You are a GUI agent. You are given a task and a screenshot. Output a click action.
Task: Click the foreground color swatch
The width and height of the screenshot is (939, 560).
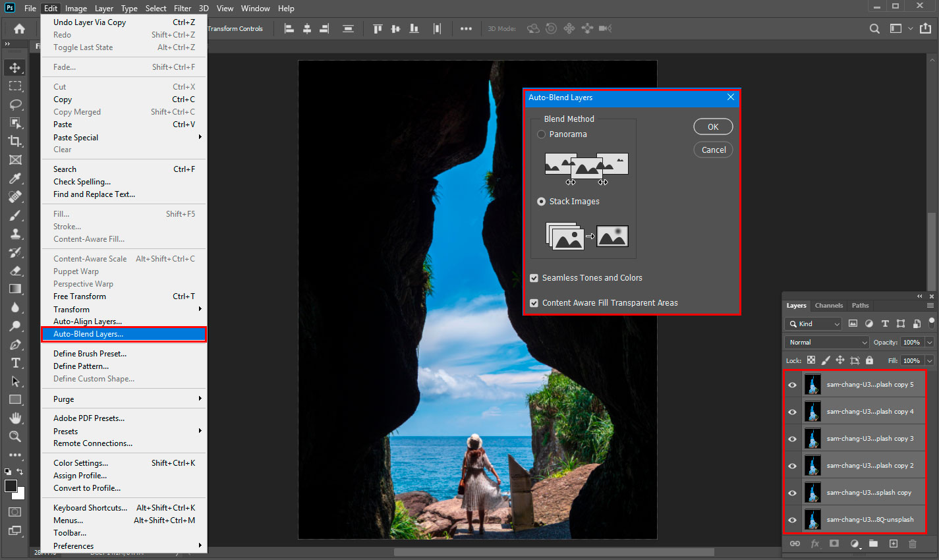tap(11, 486)
